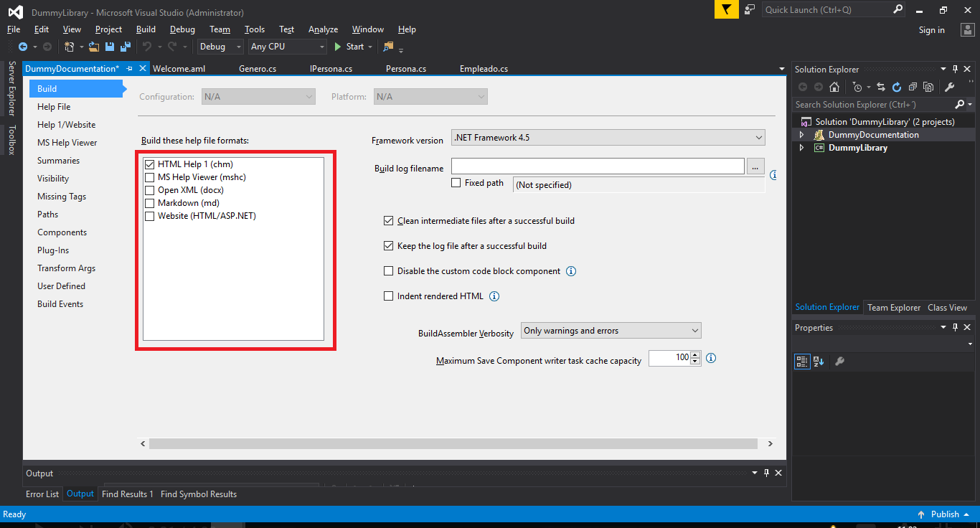Click the Solution Explorer Home icon
The image size is (980, 528).
coord(834,87)
